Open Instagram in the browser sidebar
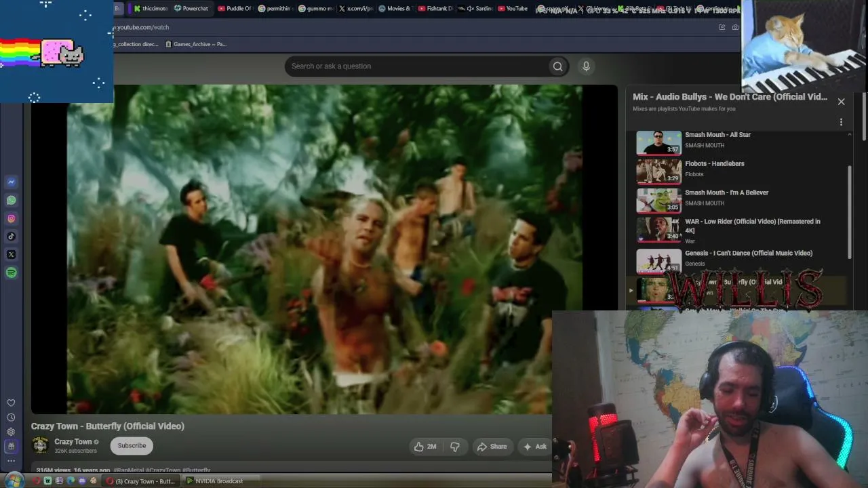The image size is (868, 488). [x=11, y=218]
